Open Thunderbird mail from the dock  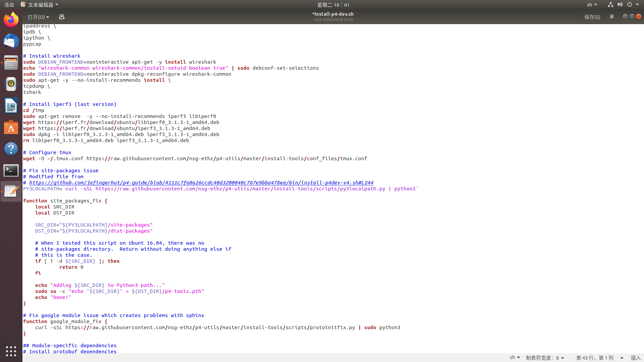(x=11, y=42)
